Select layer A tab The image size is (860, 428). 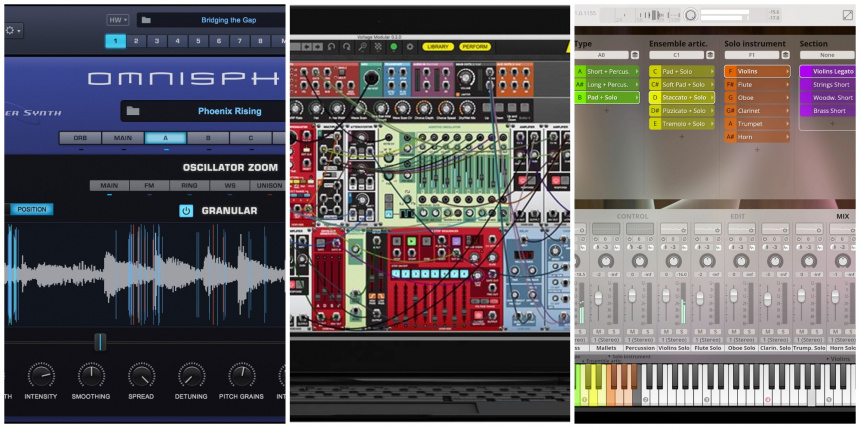point(166,138)
